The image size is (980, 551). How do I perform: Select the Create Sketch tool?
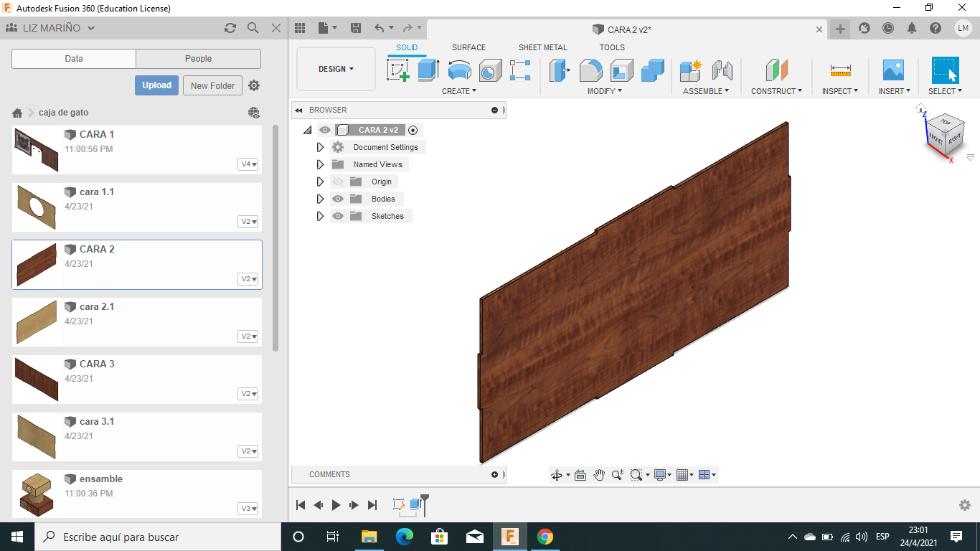tap(397, 70)
